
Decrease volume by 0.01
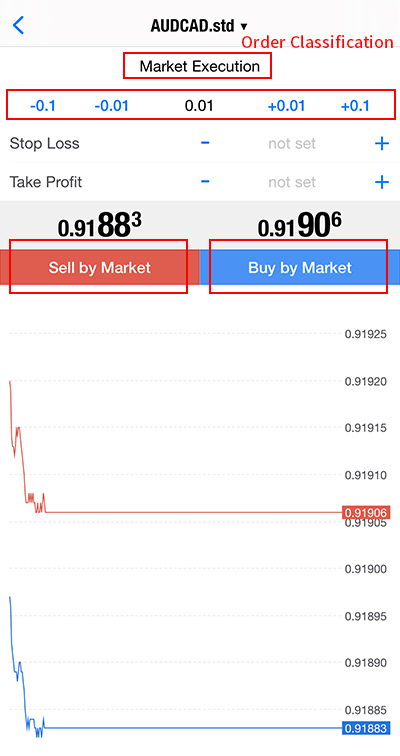point(111,106)
